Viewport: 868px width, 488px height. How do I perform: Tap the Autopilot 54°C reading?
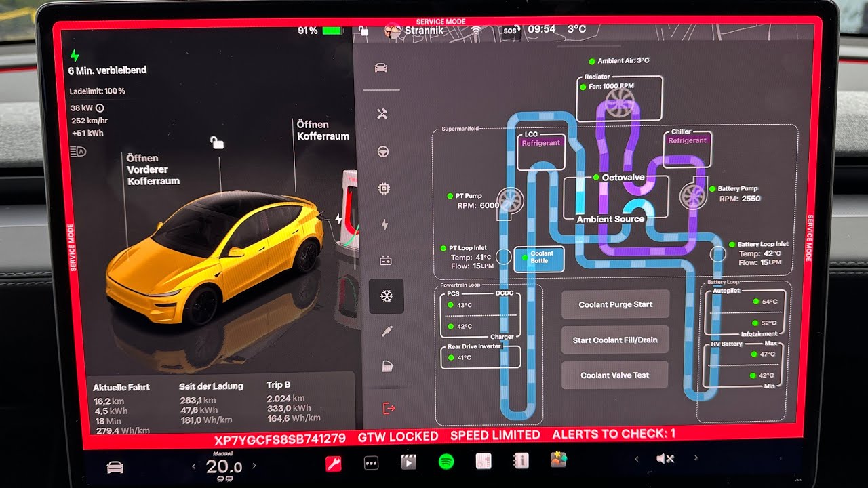coord(764,302)
